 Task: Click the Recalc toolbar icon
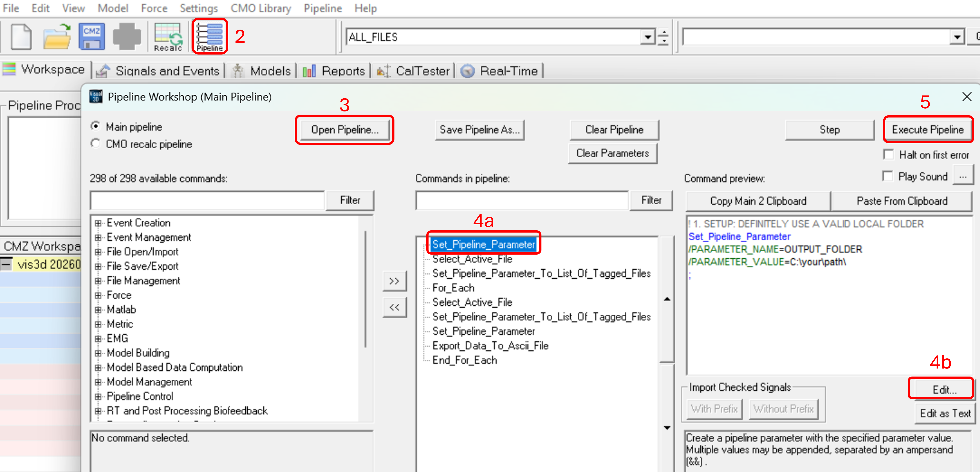tap(168, 37)
